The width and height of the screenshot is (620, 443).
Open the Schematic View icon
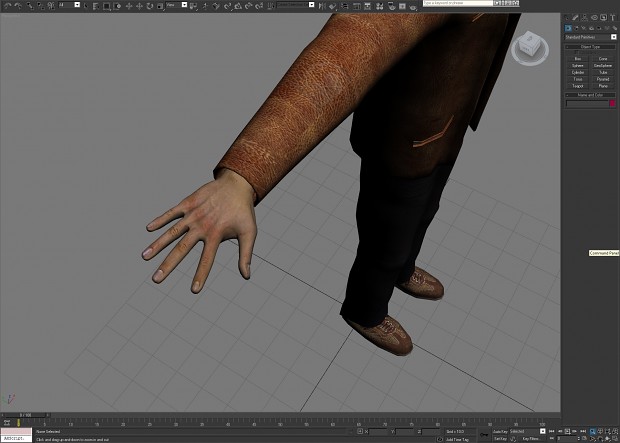point(367,6)
